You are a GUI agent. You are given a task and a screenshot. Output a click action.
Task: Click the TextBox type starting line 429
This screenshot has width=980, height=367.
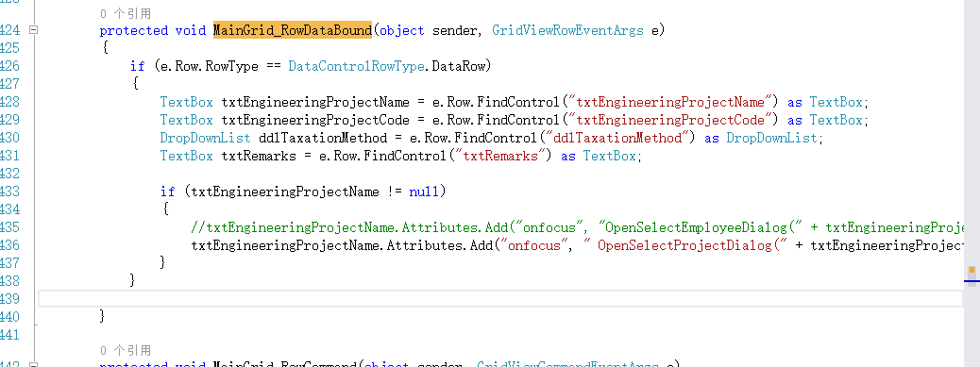pos(186,120)
